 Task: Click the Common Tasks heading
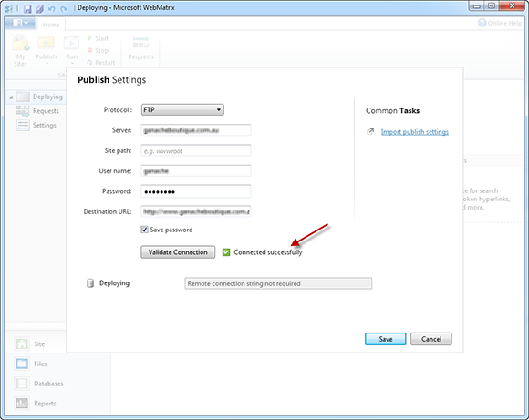click(x=392, y=110)
